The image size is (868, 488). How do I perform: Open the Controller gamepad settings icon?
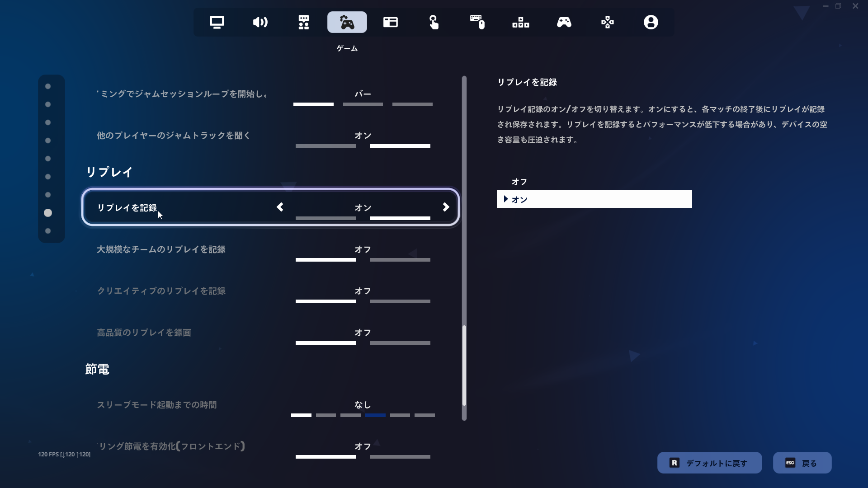(564, 22)
